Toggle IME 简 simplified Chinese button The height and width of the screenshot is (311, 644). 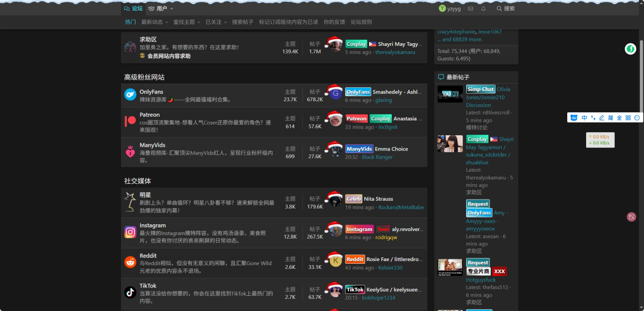tap(611, 118)
